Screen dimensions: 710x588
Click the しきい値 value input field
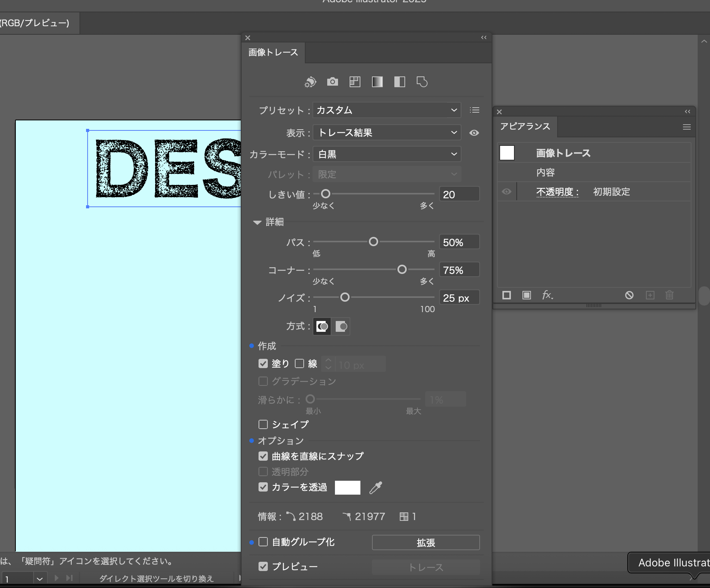[459, 194]
